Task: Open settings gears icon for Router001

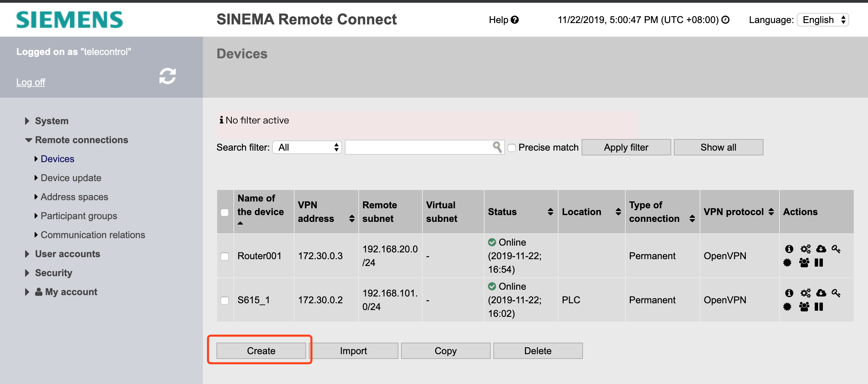Action: [x=805, y=249]
